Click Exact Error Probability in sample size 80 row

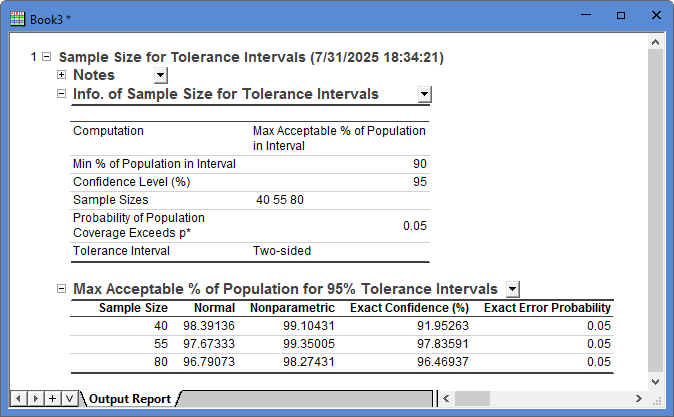[599, 362]
